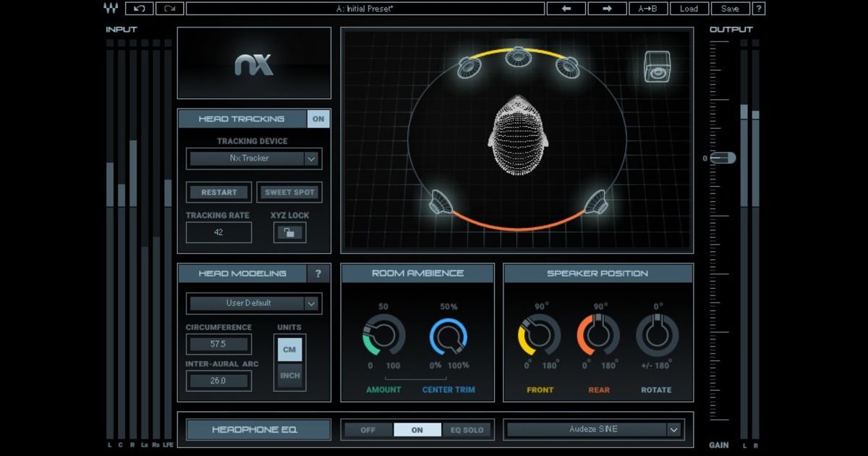Screen dimensions: 868x456
Task: Set Headphone EQ to OFF
Action: pyautogui.click(x=368, y=430)
